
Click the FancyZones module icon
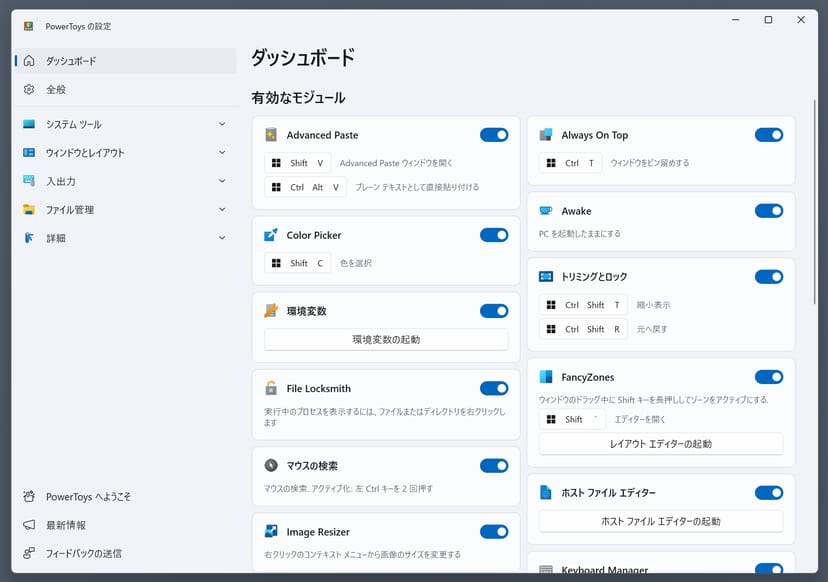pos(546,377)
